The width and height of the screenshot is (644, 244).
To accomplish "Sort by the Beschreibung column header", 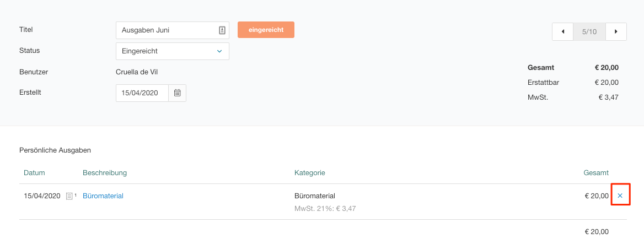I will click(105, 173).
